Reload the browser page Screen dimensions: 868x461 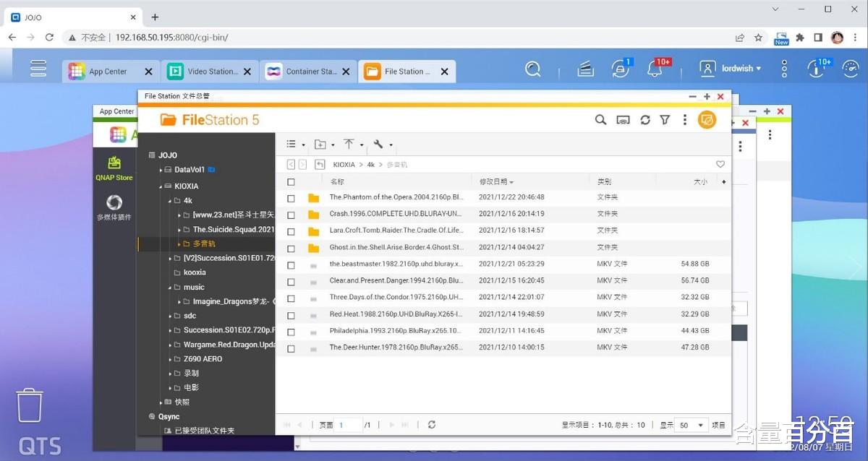click(49, 37)
